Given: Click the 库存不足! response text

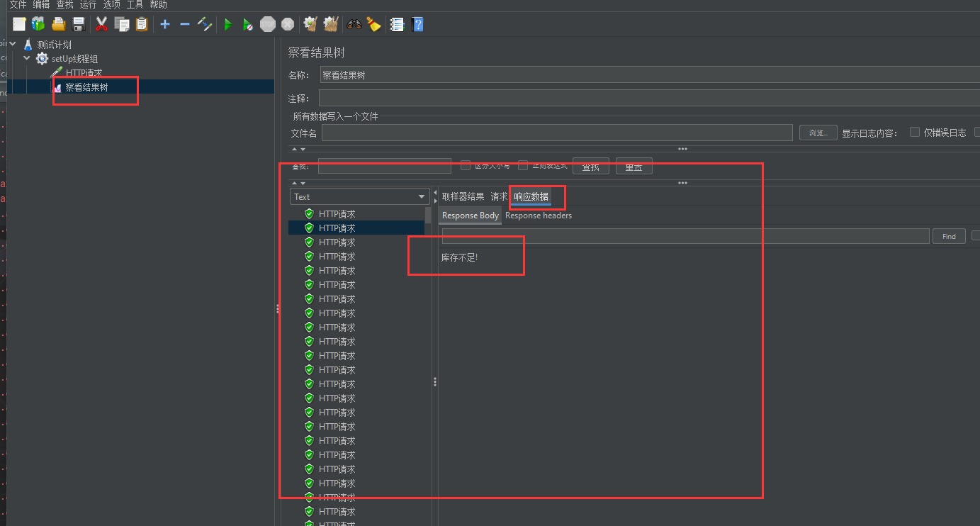Looking at the screenshot, I should coord(460,257).
